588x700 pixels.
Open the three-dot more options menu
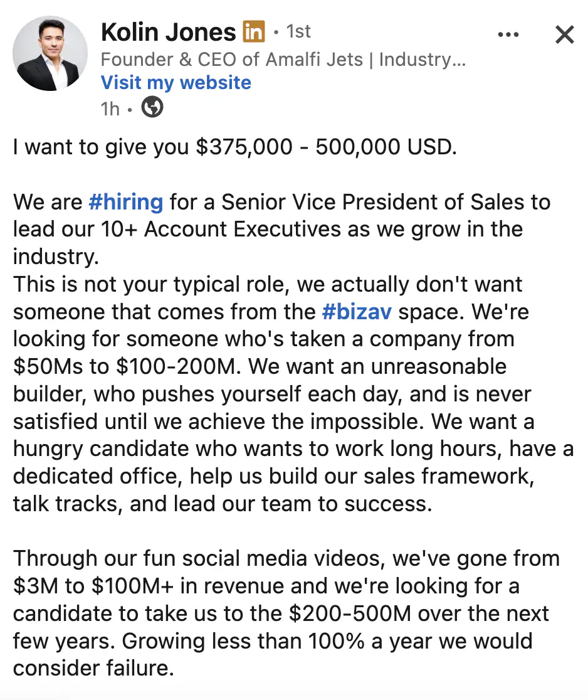[508, 35]
